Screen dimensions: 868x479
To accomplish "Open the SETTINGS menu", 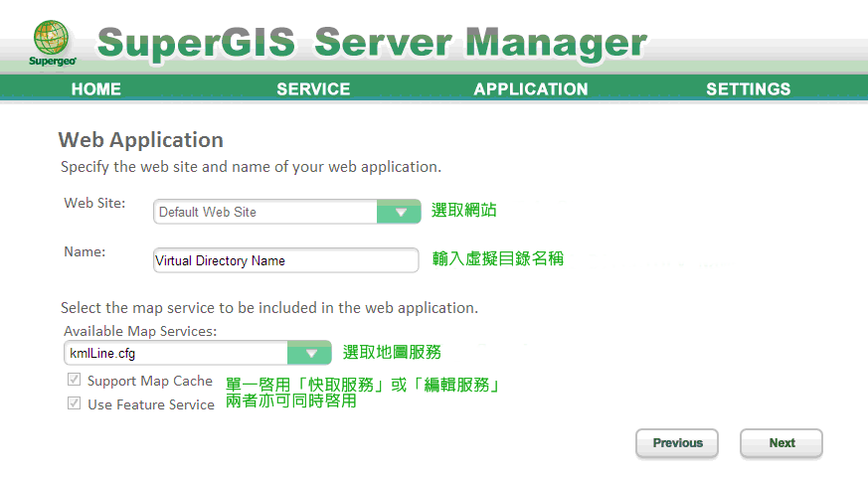I will 749,89.
